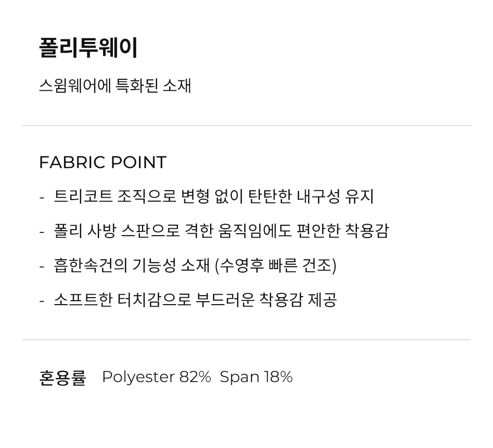The height and width of the screenshot is (448, 493).
Task: Select the subtitle 스윔웨어에 특화된 소재
Action: pyautogui.click(x=115, y=86)
